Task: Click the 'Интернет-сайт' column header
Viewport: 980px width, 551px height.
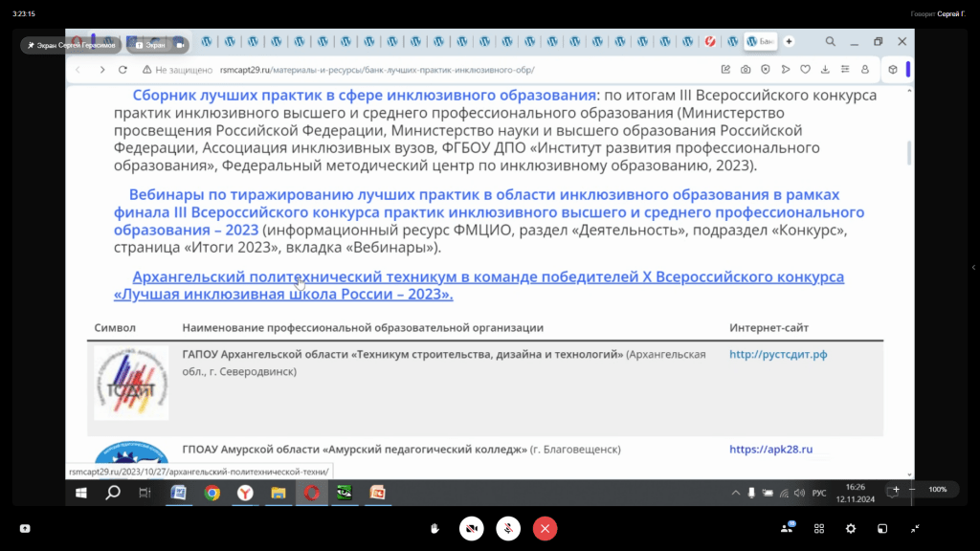Action: (768, 327)
